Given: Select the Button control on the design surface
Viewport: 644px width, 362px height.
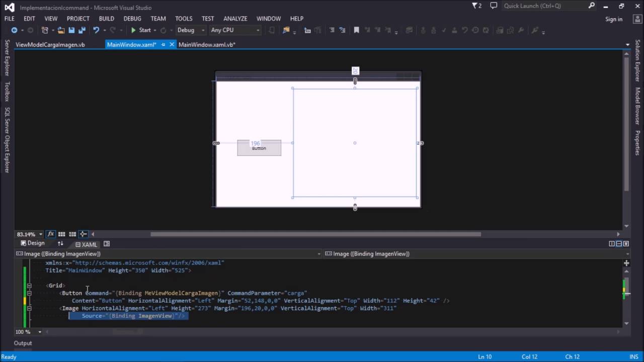Looking at the screenshot, I should tap(259, 148).
